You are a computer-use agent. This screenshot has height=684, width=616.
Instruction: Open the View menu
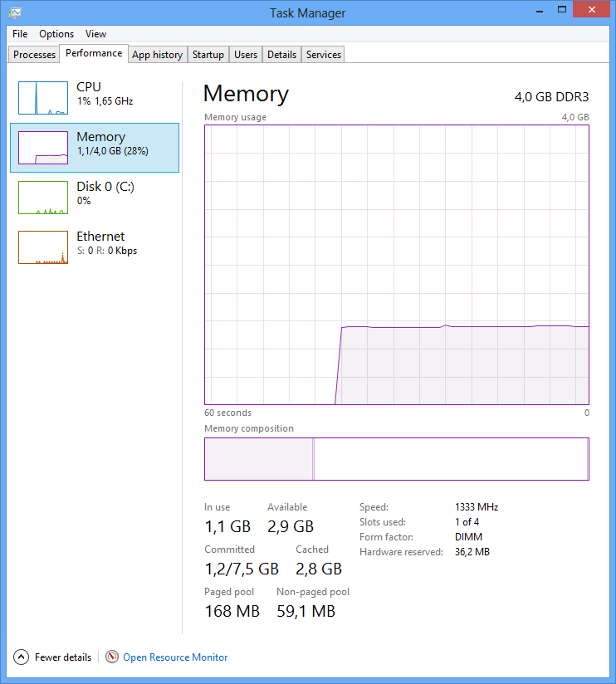(x=95, y=33)
